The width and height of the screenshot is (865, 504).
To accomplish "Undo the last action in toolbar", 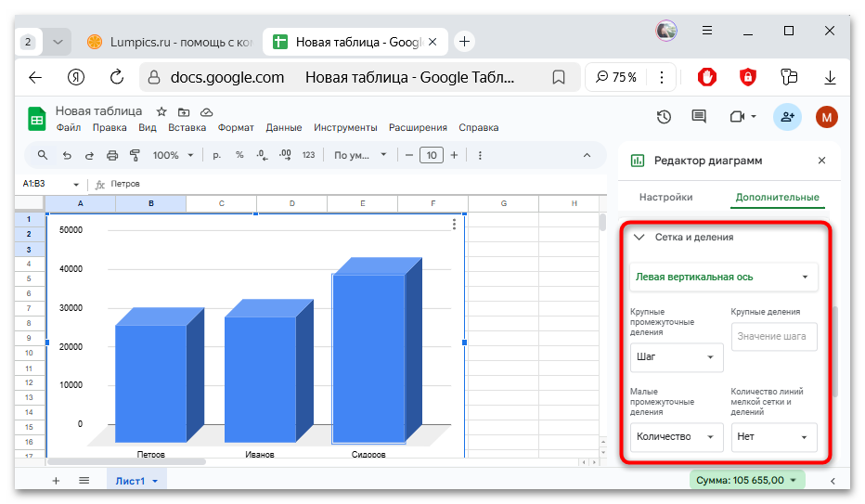I will pyautogui.click(x=67, y=155).
